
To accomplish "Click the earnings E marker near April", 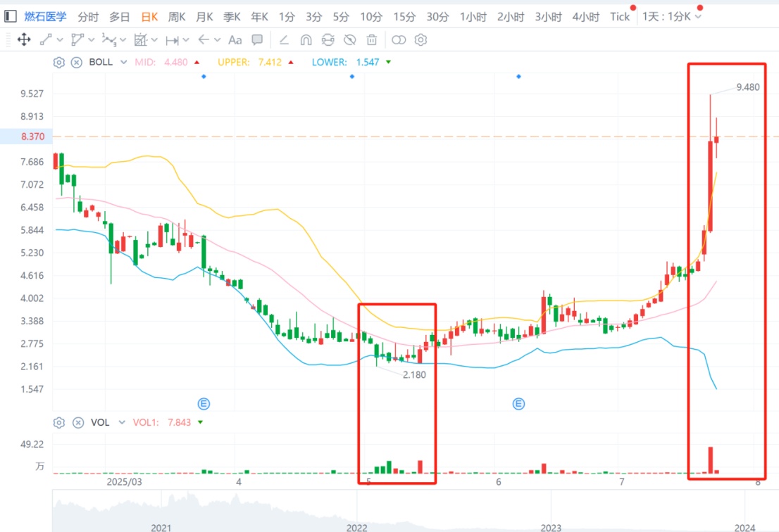I will (x=204, y=404).
